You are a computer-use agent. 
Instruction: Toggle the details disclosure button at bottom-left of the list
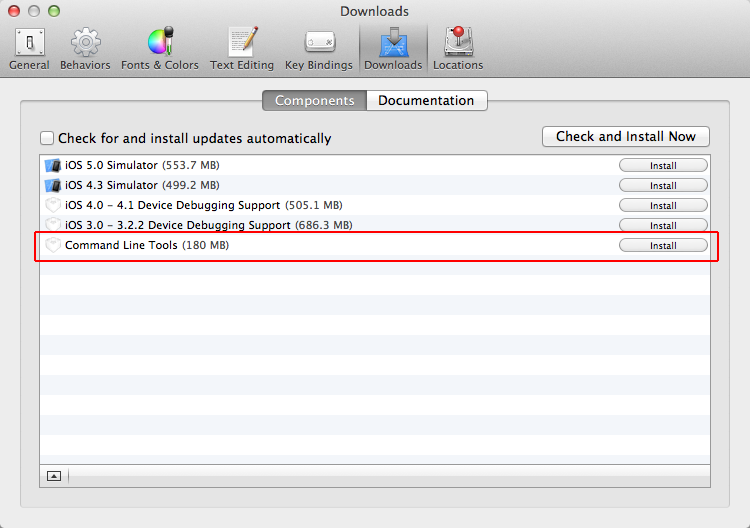54,476
